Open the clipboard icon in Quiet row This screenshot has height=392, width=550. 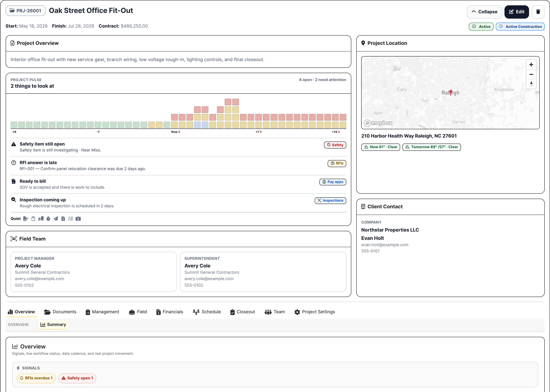[33, 219]
